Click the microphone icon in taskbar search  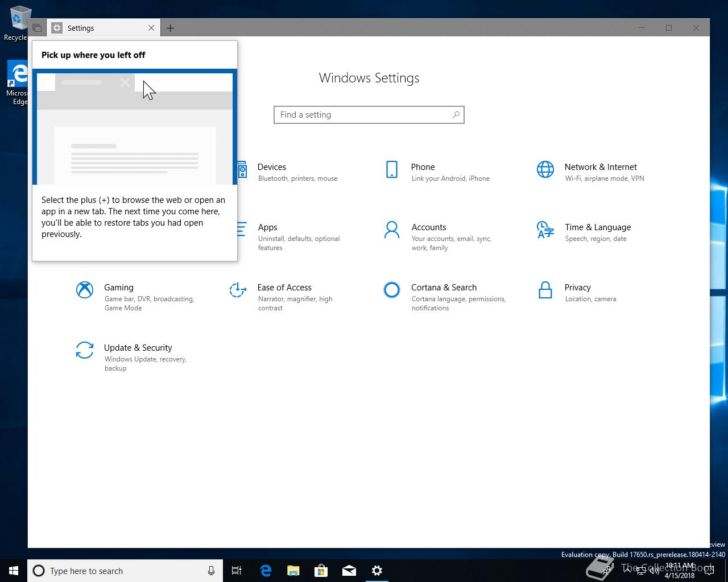coord(211,571)
